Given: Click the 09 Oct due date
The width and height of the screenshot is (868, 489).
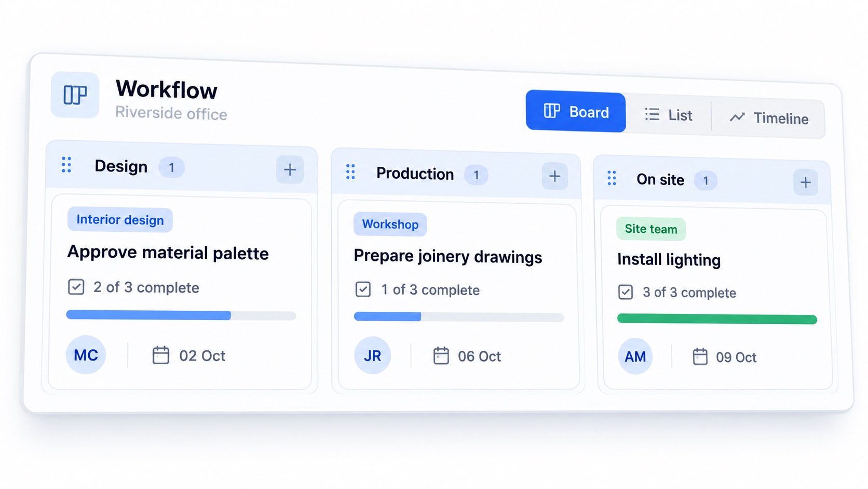Looking at the screenshot, I should [x=736, y=358].
